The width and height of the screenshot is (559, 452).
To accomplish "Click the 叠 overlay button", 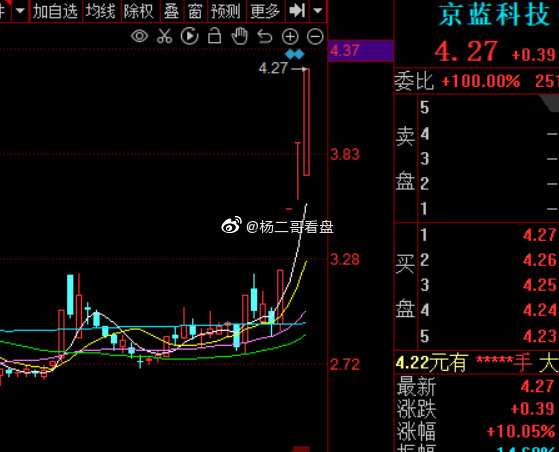I will [171, 11].
